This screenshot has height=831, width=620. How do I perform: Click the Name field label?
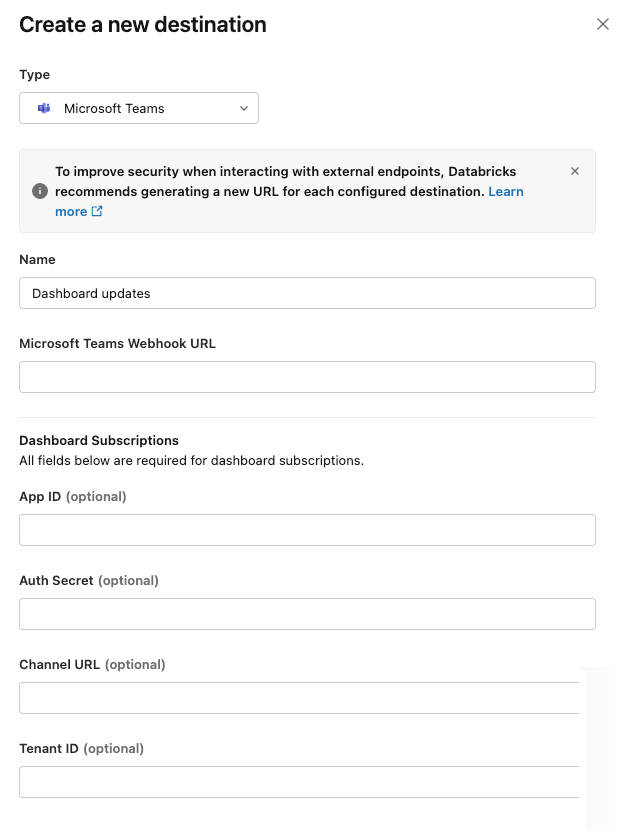[38, 260]
